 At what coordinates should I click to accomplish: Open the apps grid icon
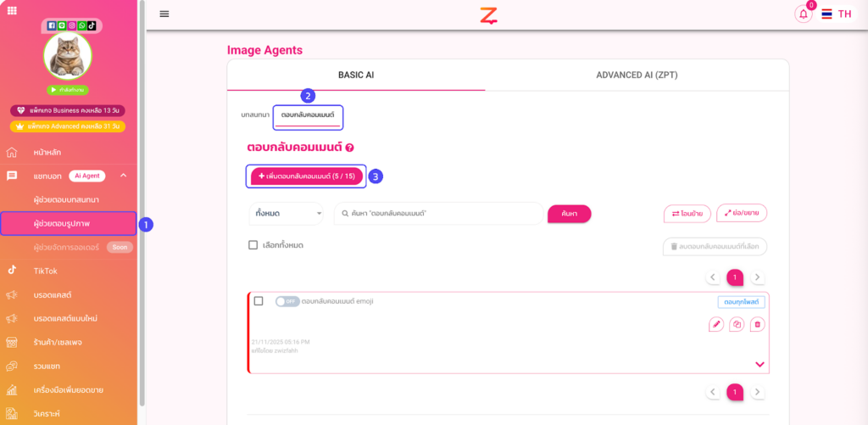pos(11,10)
